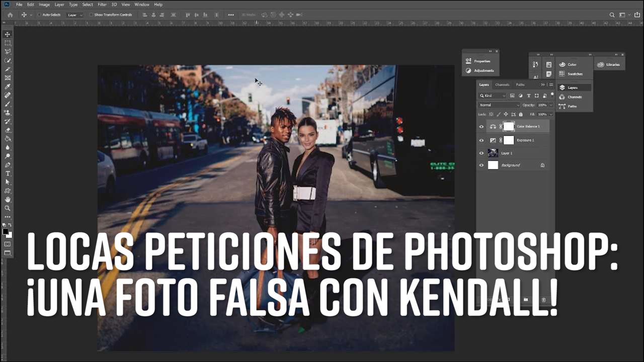Switch foreground and background colors arrow
This screenshot has height=362, width=644.
[11, 225]
